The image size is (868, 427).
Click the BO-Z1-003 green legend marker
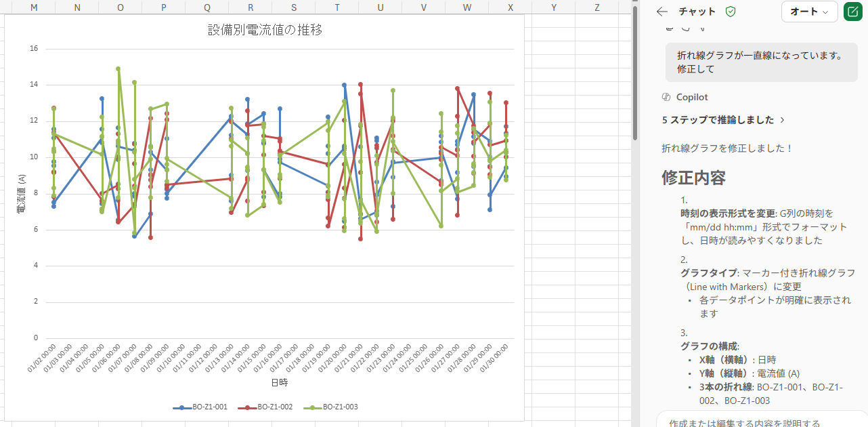[312, 407]
